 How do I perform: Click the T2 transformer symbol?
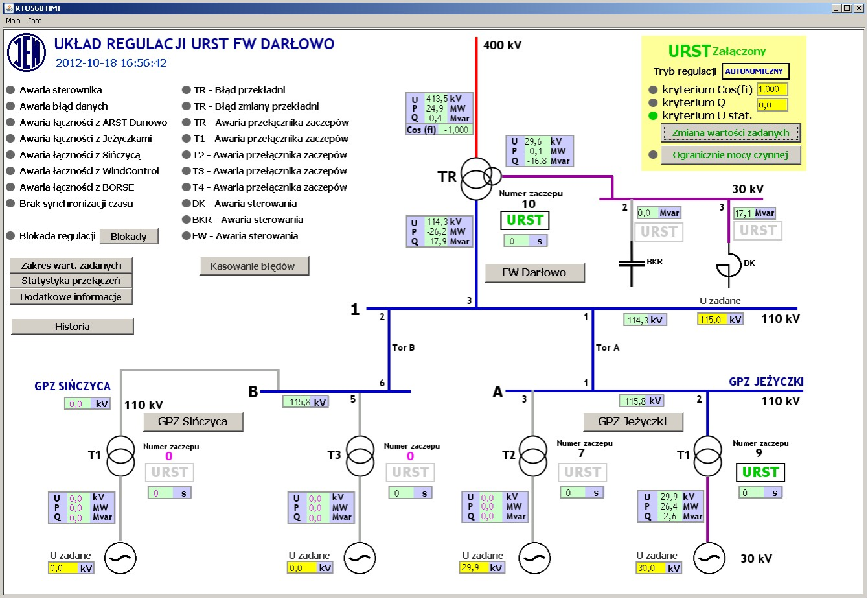pyautogui.click(x=532, y=456)
